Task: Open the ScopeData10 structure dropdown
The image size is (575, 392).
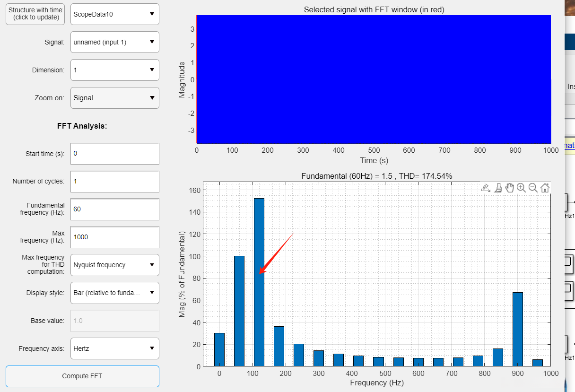Action: pos(114,14)
